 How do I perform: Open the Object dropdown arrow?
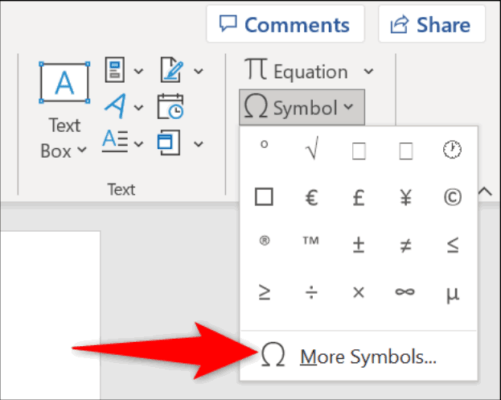pos(198,144)
